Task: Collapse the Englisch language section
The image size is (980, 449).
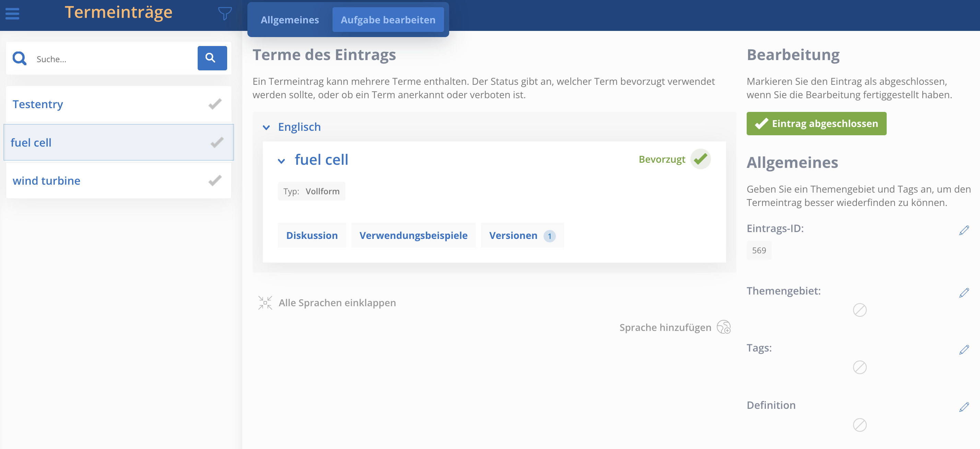Action: click(x=266, y=127)
